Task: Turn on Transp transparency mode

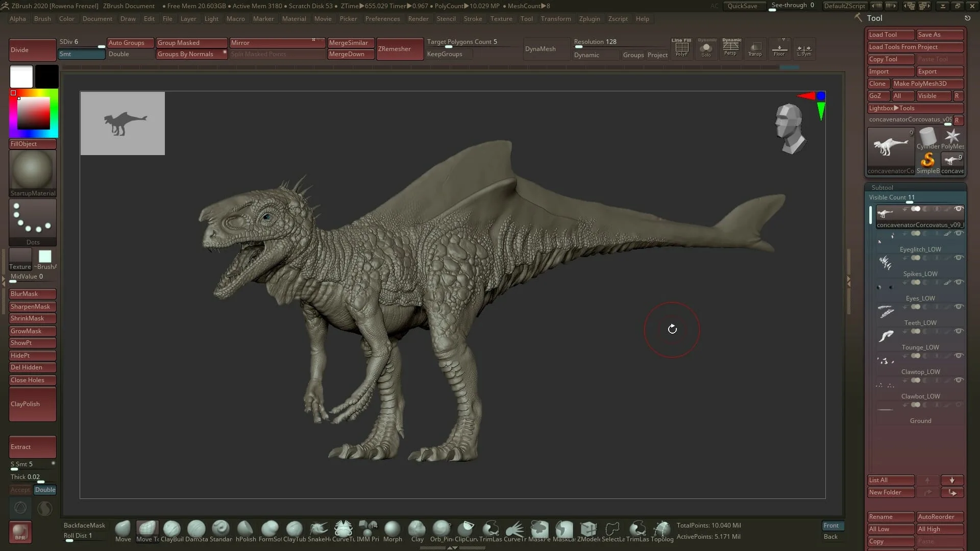Action: point(755,48)
